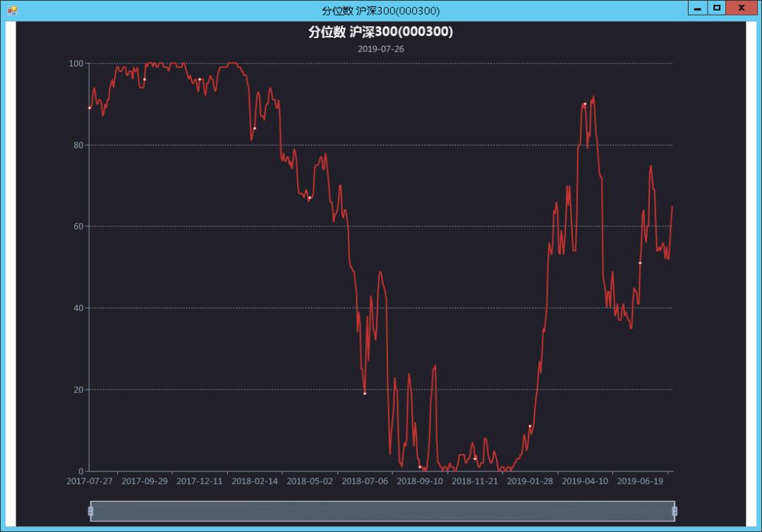The width and height of the screenshot is (762, 532).
Task: Click the application icon in the title bar
Action: tap(12, 10)
